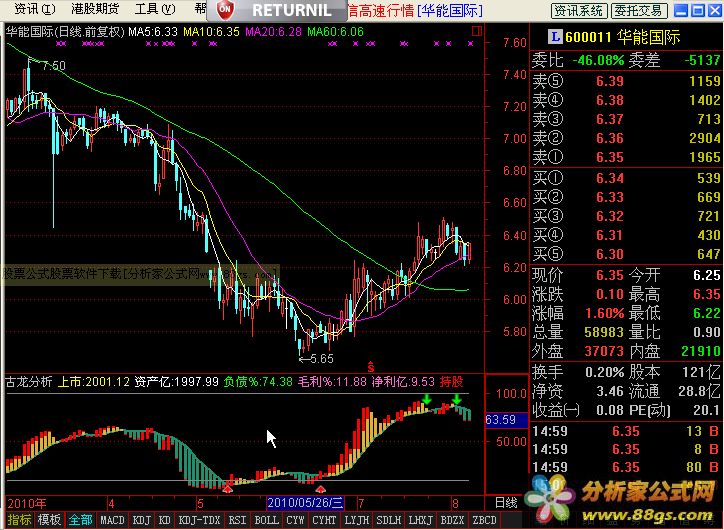Click the 日线 period label
Image resolution: width=724 pixels, height=530 pixels.
(506, 502)
